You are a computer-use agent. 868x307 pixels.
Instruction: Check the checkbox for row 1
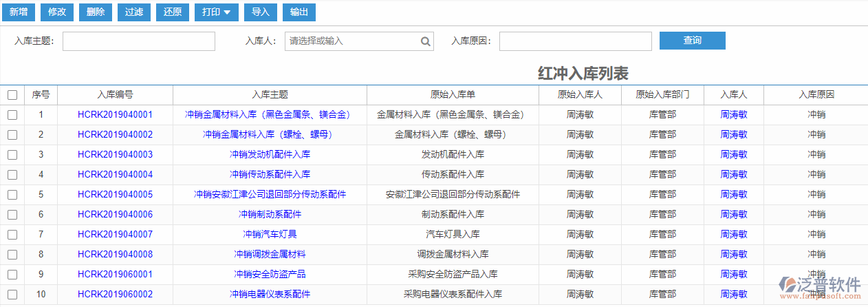pos(12,115)
